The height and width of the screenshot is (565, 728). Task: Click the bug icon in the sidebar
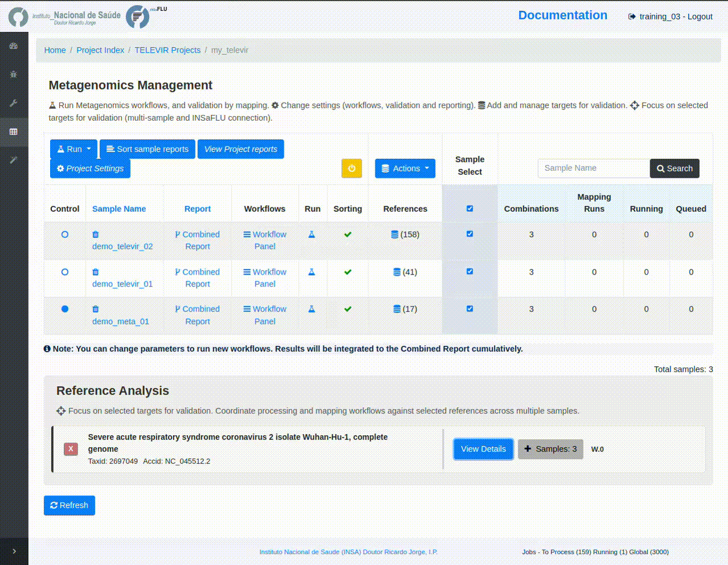(14, 75)
